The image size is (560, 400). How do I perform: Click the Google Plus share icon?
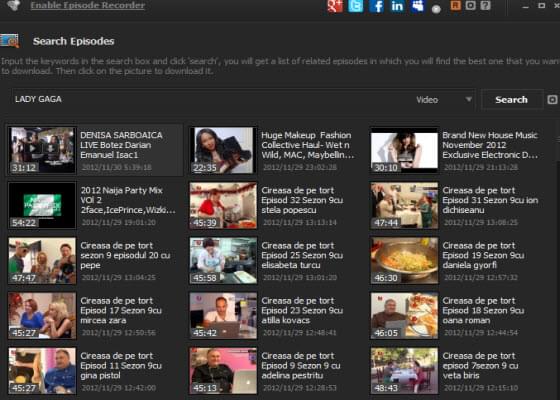335,6
